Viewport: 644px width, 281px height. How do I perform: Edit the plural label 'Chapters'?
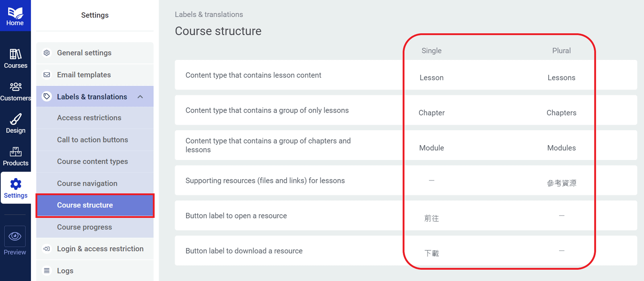tap(561, 113)
